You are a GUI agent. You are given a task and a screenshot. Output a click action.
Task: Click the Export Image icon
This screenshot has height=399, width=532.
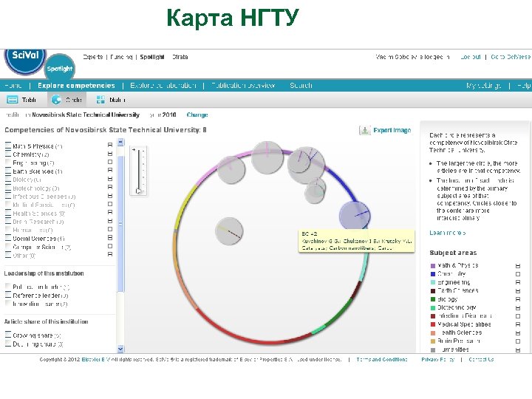coord(365,130)
